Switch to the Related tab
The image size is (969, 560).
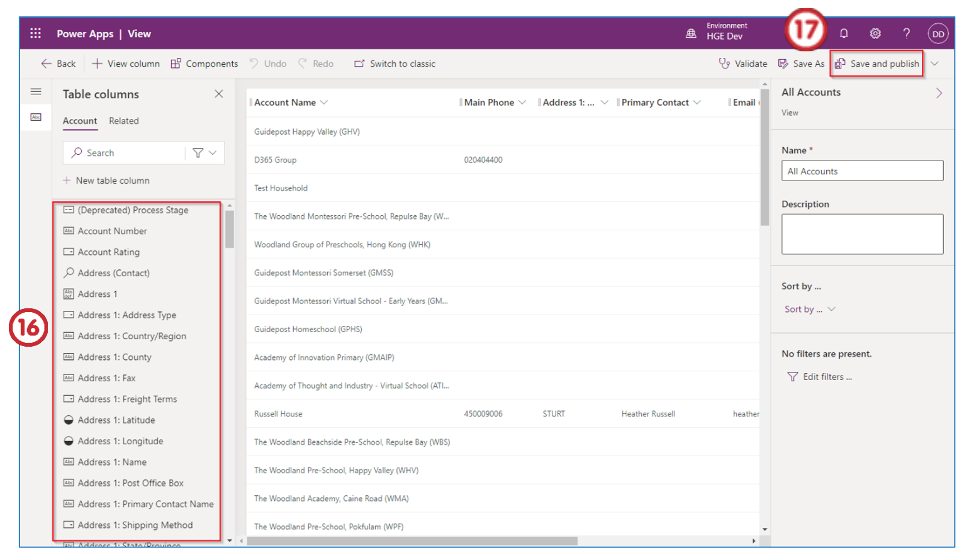[x=123, y=121]
